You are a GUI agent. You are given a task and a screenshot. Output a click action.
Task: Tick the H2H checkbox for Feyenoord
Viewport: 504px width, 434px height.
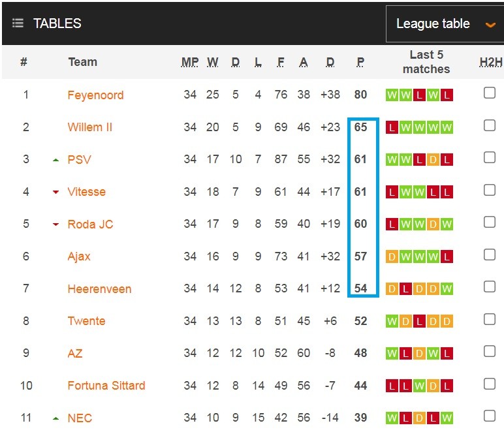coord(489,93)
